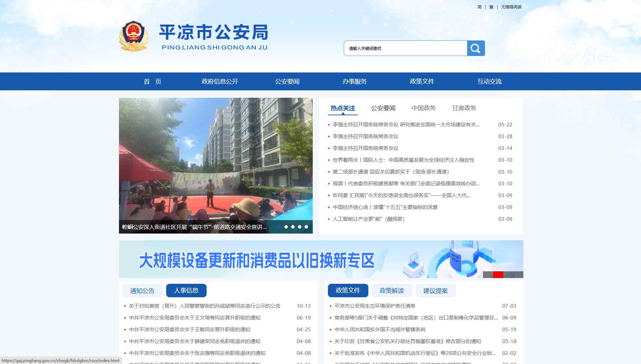
Task: Open 人工智能让产业更"能" article
Action: coord(368,219)
